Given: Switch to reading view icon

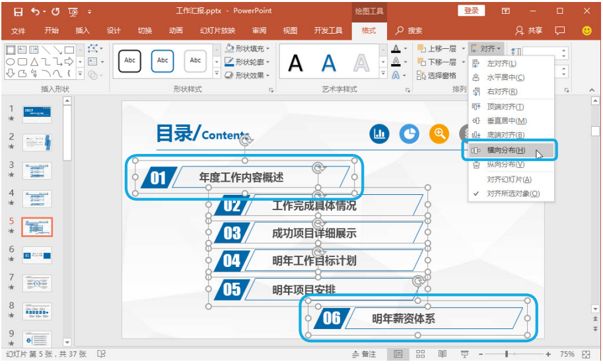Looking at the screenshot, I should pyautogui.click(x=443, y=354).
